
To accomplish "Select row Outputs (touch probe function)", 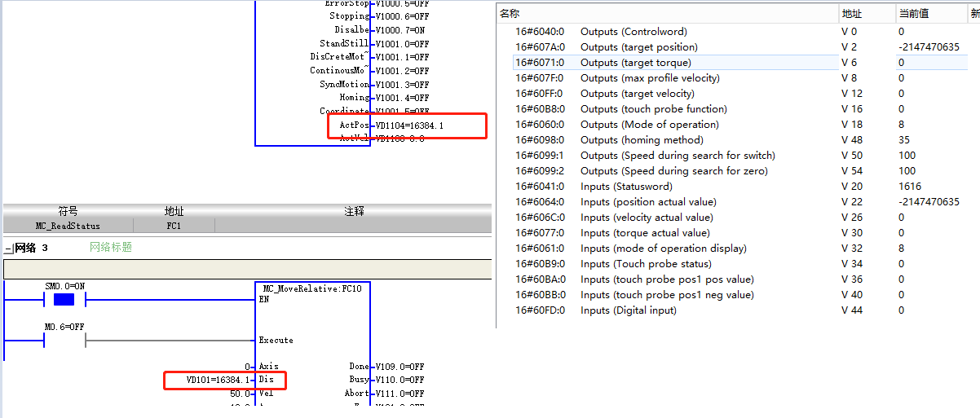I will [738, 109].
